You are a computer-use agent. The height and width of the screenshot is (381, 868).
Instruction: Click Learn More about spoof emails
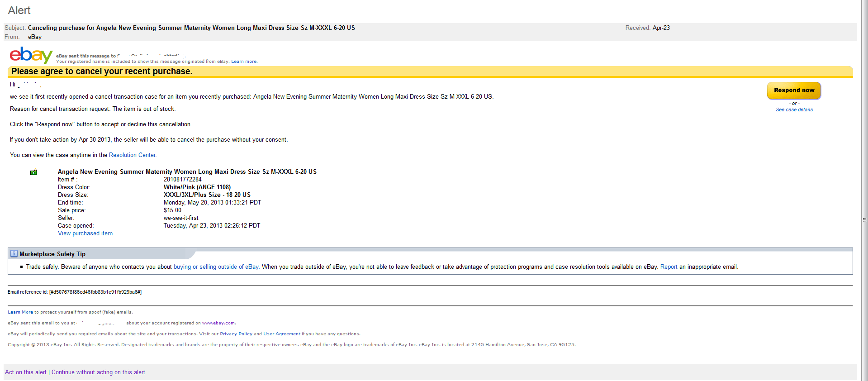click(20, 312)
